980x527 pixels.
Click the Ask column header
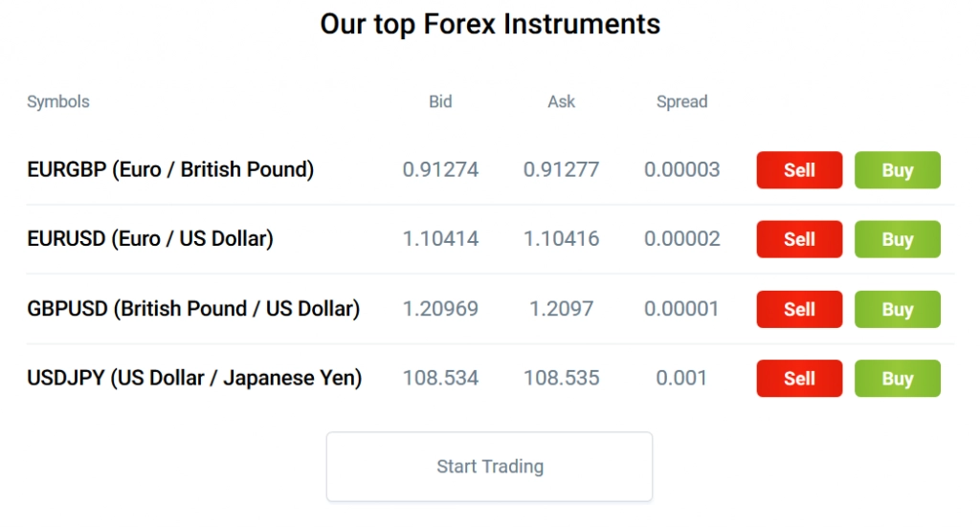(x=561, y=101)
